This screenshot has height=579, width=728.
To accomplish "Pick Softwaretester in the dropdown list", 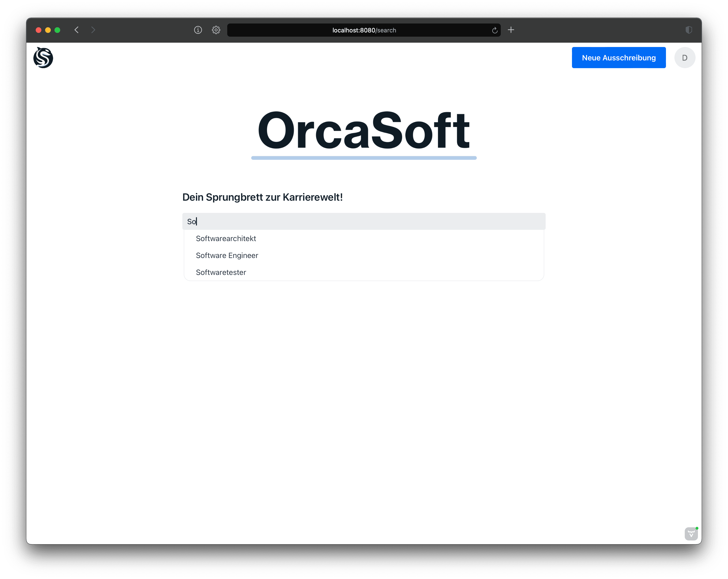I will tap(221, 272).
